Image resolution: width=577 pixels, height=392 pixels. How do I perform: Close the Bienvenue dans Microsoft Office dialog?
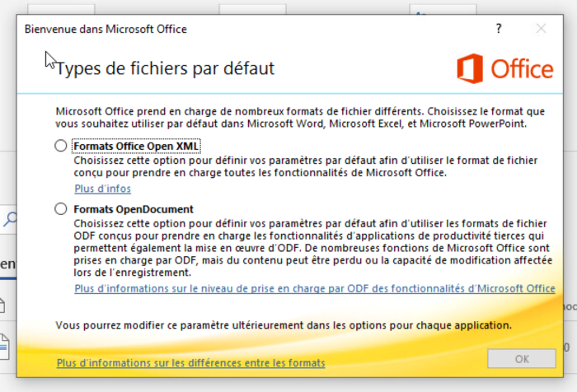tap(541, 29)
